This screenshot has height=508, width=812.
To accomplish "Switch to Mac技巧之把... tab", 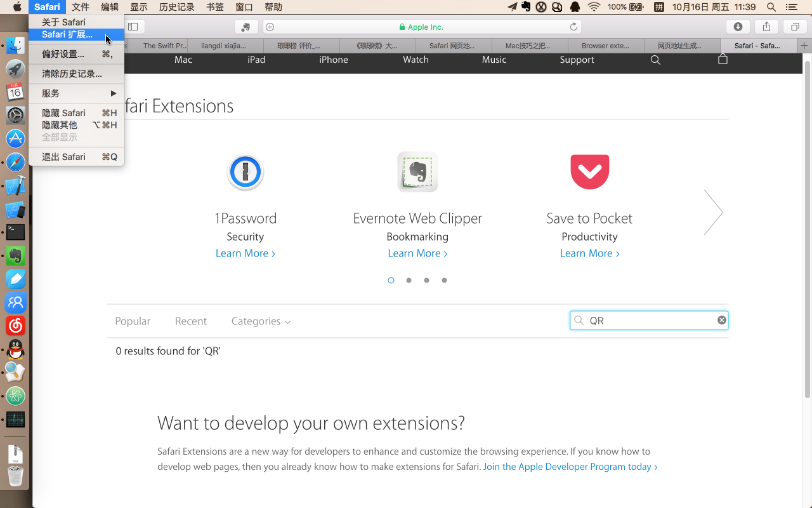I will click(x=530, y=46).
